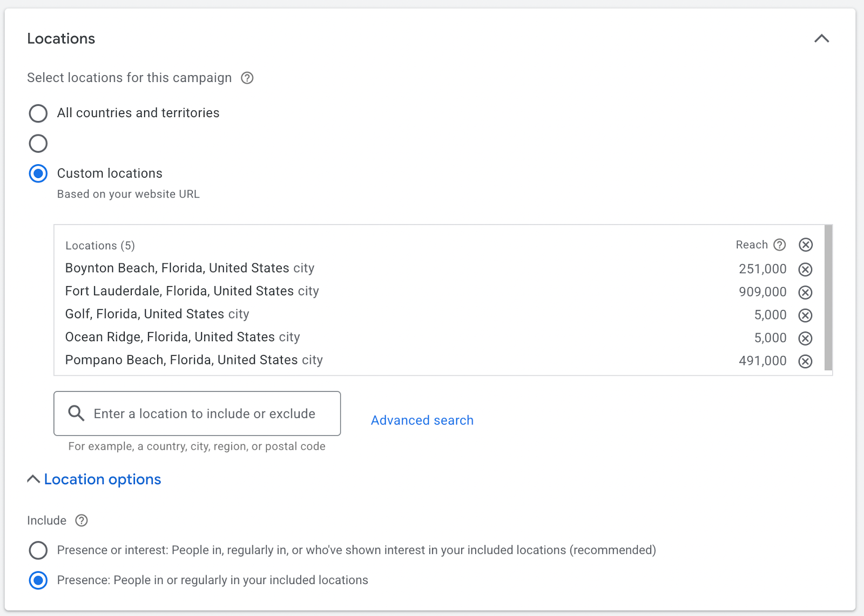Open Advanced search
This screenshot has height=616, width=864.
[422, 420]
